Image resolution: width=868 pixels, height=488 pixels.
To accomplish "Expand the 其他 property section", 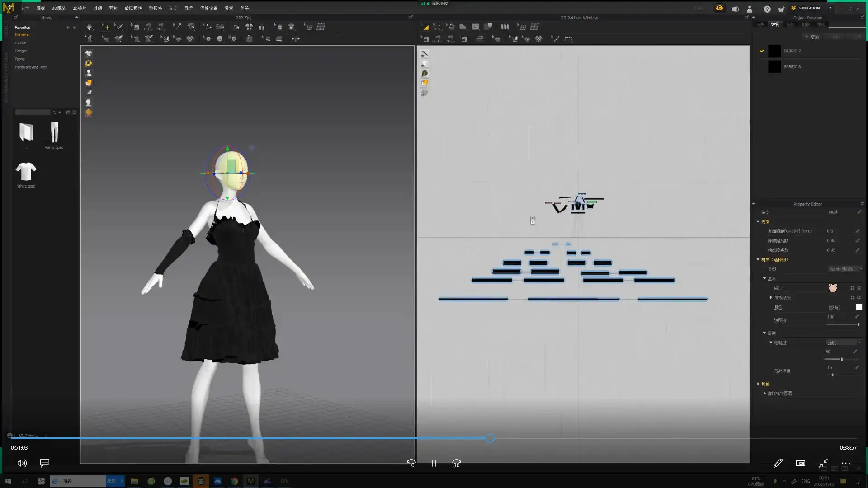I will tap(758, 384).
